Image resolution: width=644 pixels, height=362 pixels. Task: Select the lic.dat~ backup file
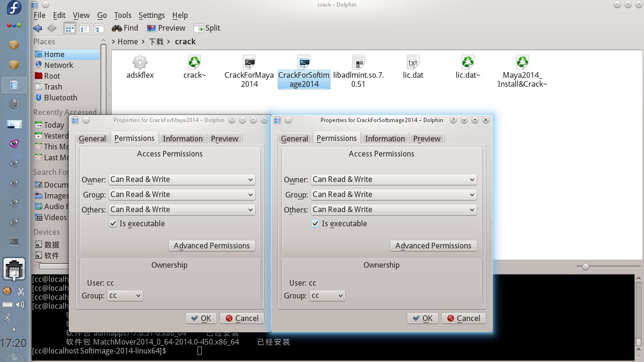[x=468, y=67]
